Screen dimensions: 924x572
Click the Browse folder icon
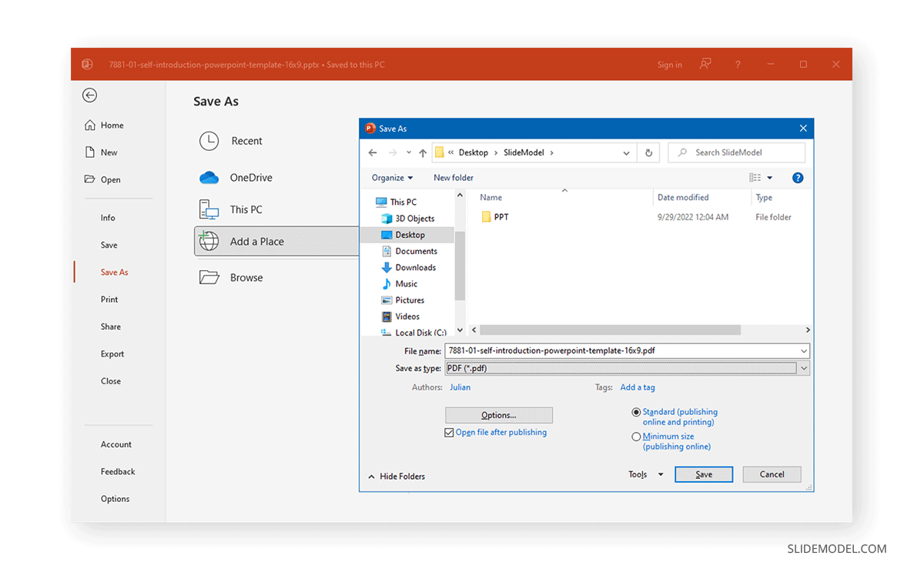click(209, 277)
